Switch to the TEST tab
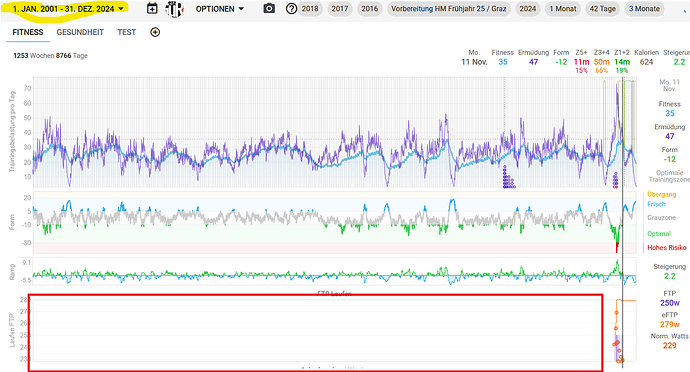This screenshot has width=690, height=372. [127, 32]
